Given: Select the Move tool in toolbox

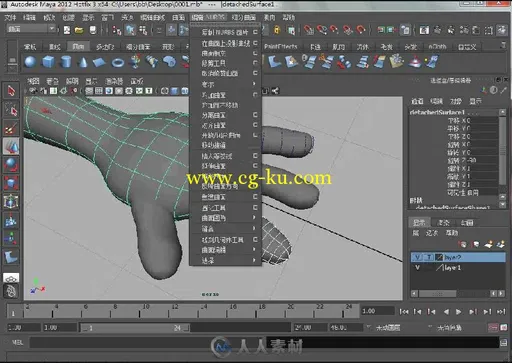Looking at the screenshot, I should (11, 146).
